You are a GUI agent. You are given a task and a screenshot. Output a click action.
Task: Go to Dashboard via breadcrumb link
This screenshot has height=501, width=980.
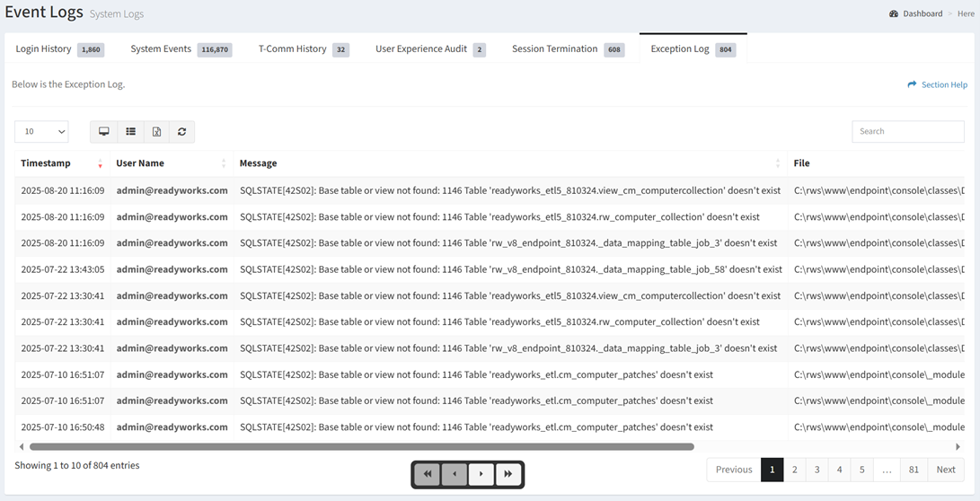tap(923, 13)
